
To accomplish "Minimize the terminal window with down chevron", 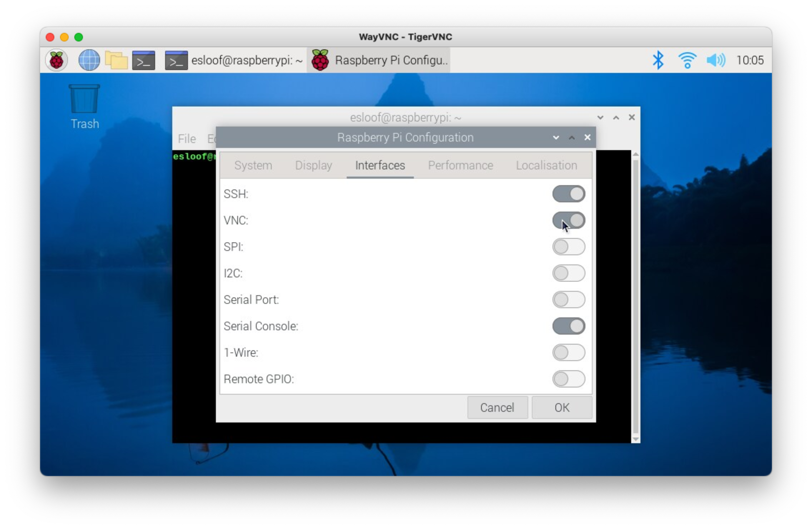I will [x=600, y=118].
